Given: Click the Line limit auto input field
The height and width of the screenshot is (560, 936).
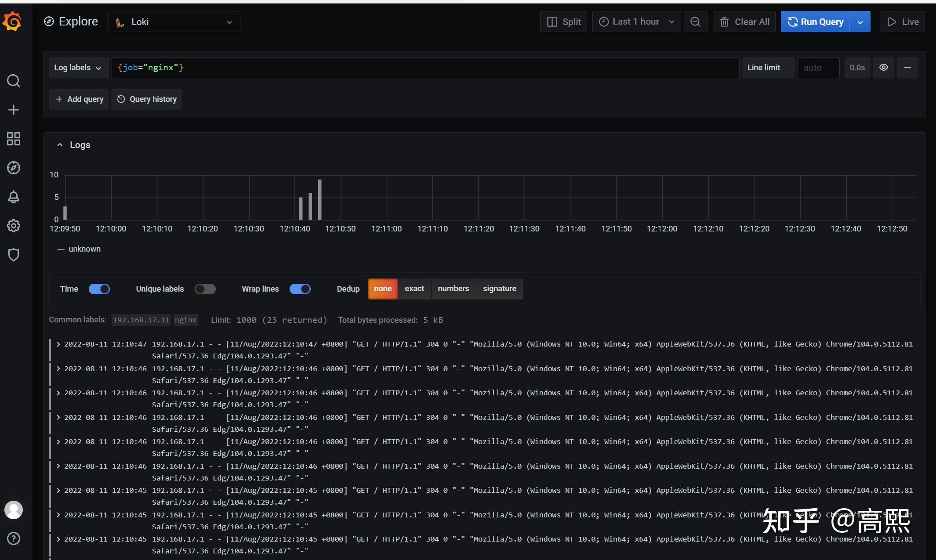Looking at the screenshot, I should 818,68.
